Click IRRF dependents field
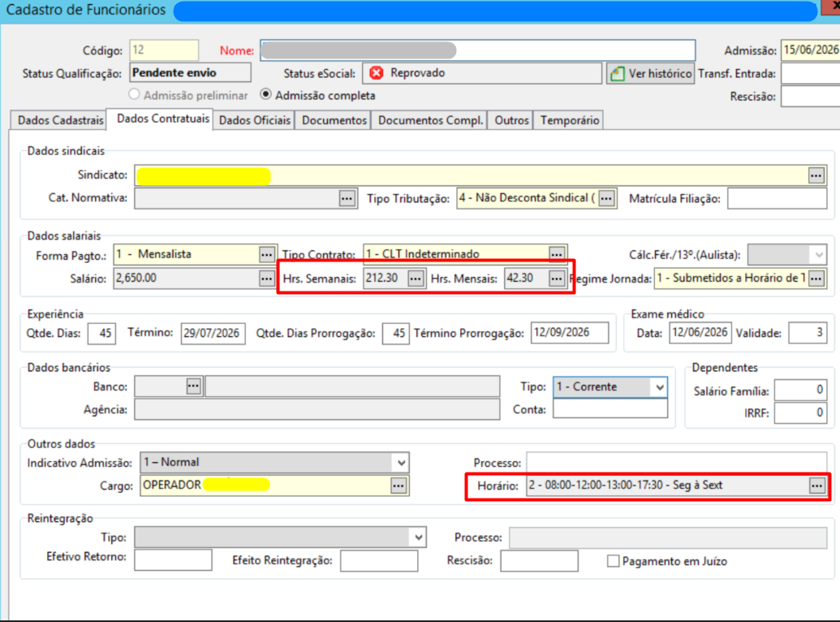The width and height of the screenshot is (840, 622). pos(800,413)
